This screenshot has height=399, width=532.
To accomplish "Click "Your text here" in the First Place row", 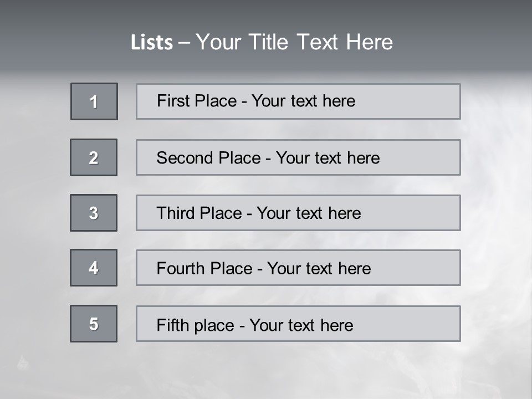I will point(303,101).
